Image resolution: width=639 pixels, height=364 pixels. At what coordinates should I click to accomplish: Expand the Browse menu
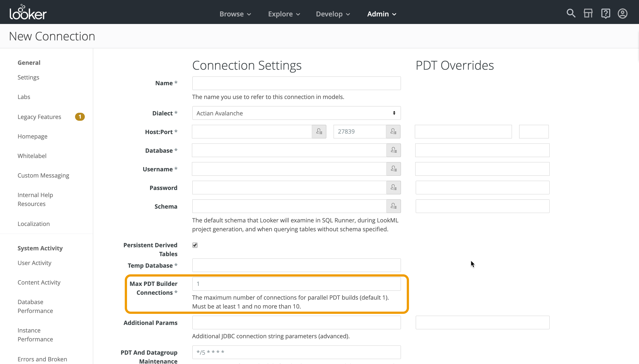click(235, 14)
